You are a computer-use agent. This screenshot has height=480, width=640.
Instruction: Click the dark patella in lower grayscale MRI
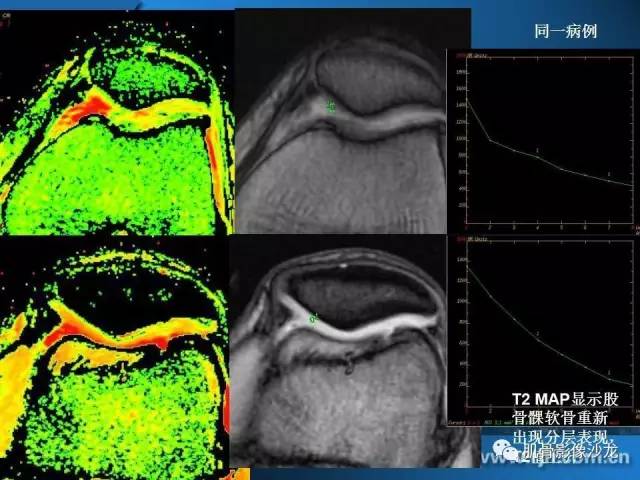point(359,296)
